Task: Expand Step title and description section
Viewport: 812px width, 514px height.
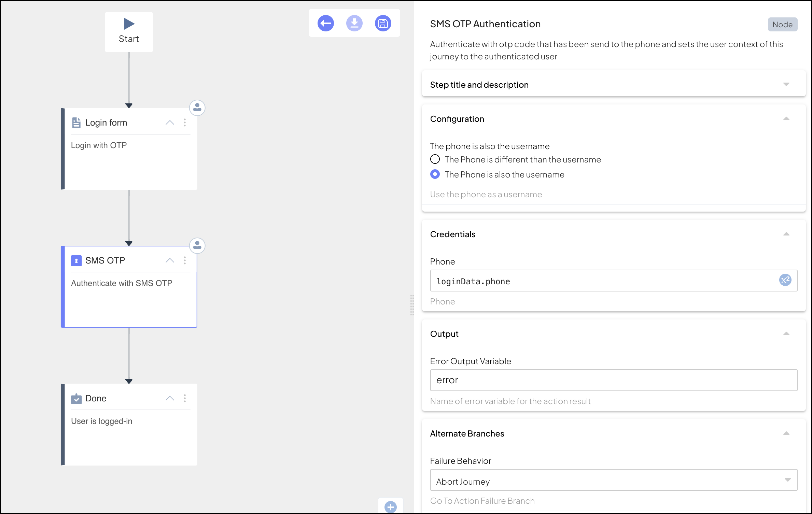Action: [786, 84]
